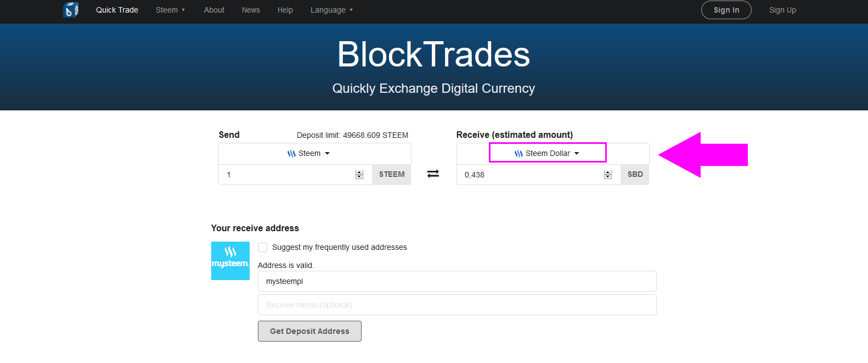Click the receive amount spinner arrows

(x=607, y=175)
